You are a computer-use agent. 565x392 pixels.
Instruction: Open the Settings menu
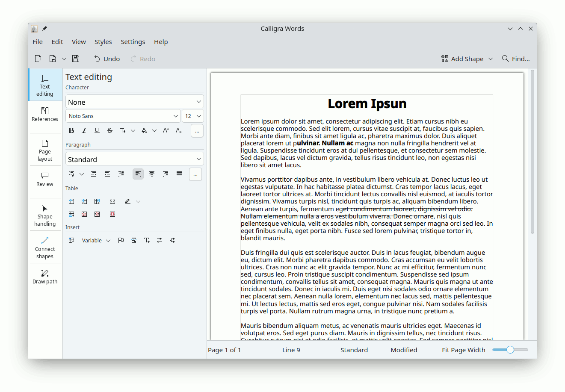click(x=133, y=42)
